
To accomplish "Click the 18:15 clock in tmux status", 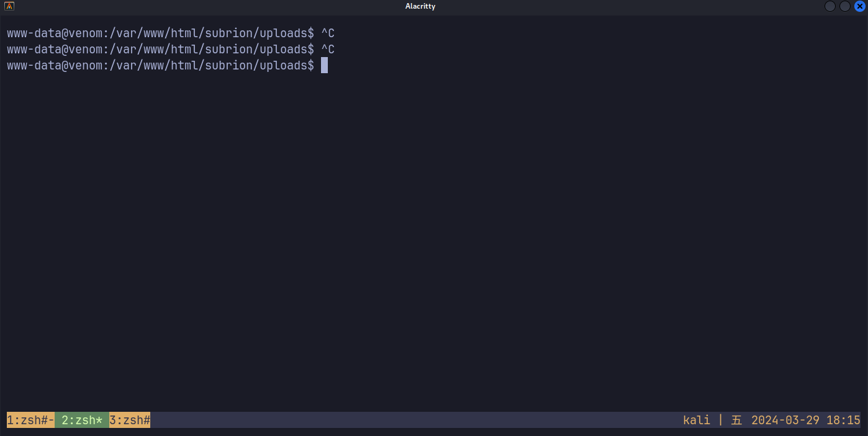I will pyautogui.click(x=843, y=420).
